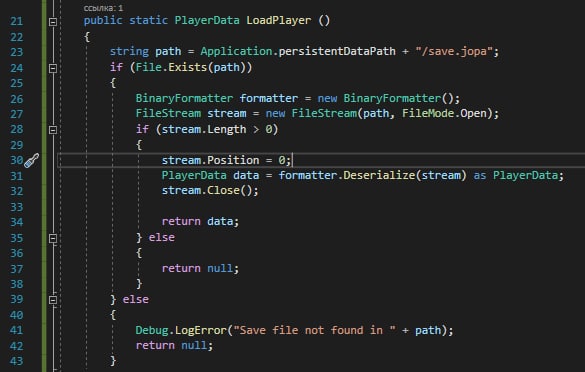This screenshot has height=372, width=585.
Task: Collapse the stream.Length if block at line 28
Action: pos(53,130)
